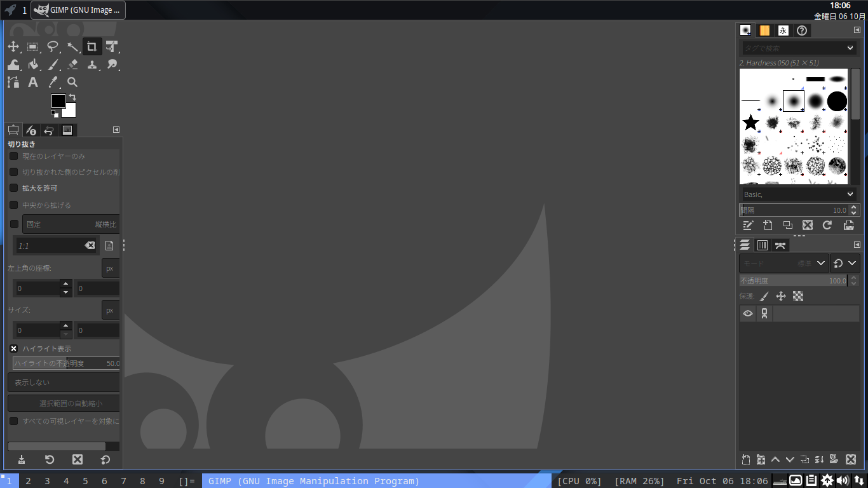Open the tool options panel configuration menu
868x488 pixels.
pyautogui.click(x=116, y=130)
